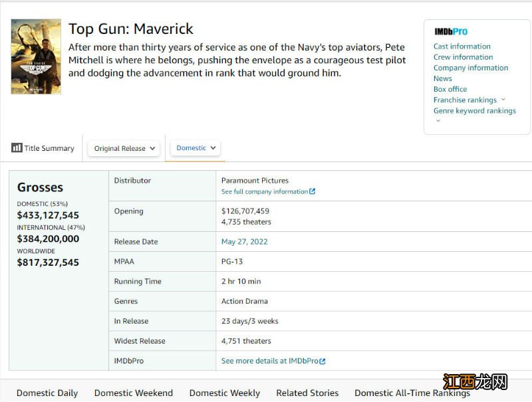
Task: Switch to the Domestic Daily tab
Action: pyautogui.click(x=47, y=393)
